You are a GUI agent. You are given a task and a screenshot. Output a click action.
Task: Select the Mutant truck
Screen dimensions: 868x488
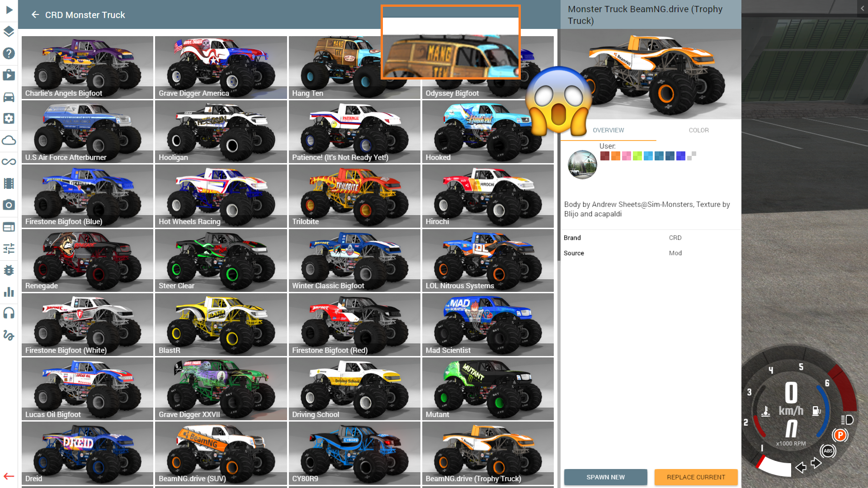pos(488,389)
